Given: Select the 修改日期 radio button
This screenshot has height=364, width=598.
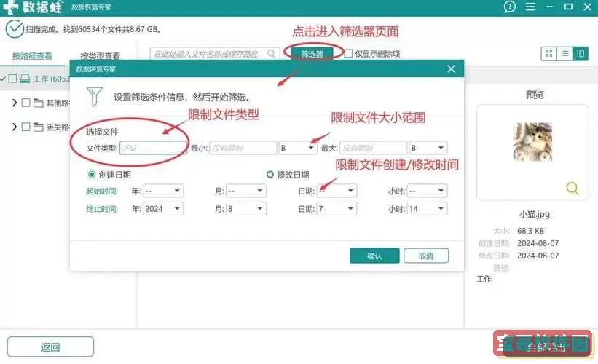Looking at the screenshot, I should tap(270, 175).
